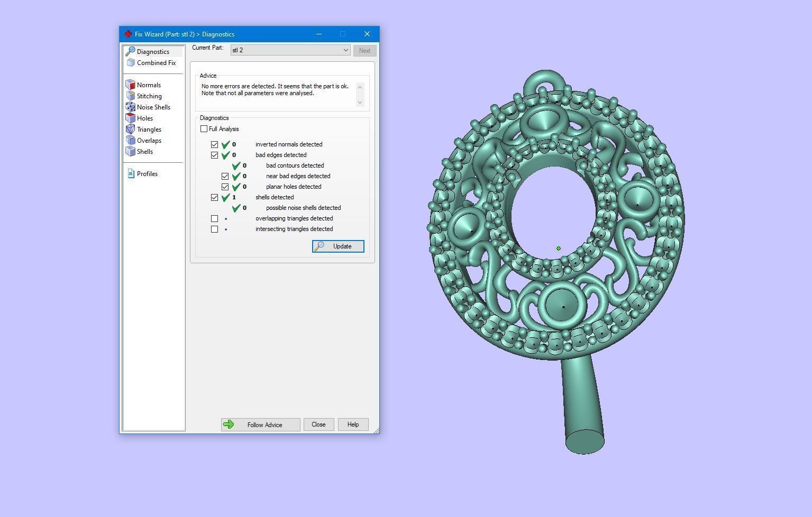Image resolution: width=812 pixels, height=517 pixels.
Task: Click the Normals cube icon
Action: [131, 85]
